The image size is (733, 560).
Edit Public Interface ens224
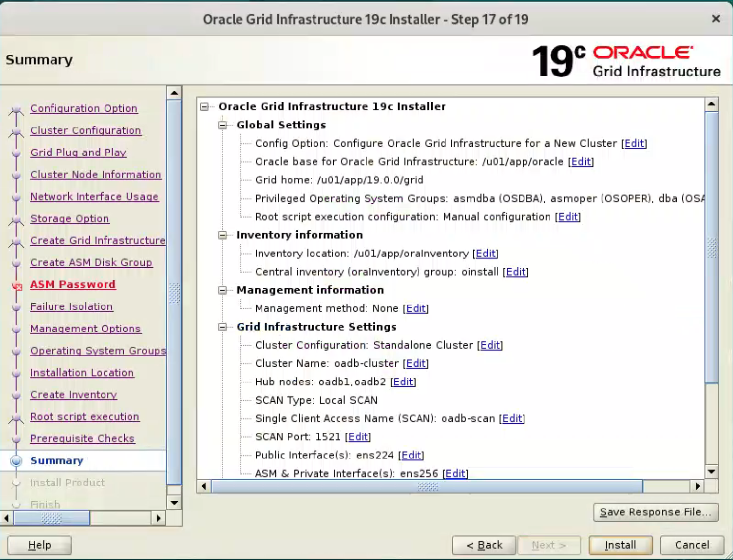coord(411,455)
